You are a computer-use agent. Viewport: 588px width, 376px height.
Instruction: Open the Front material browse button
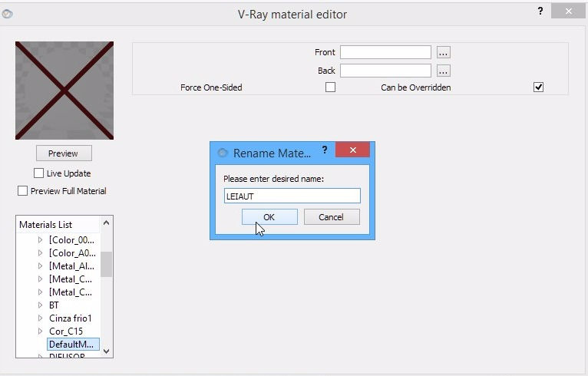(443, 52)
